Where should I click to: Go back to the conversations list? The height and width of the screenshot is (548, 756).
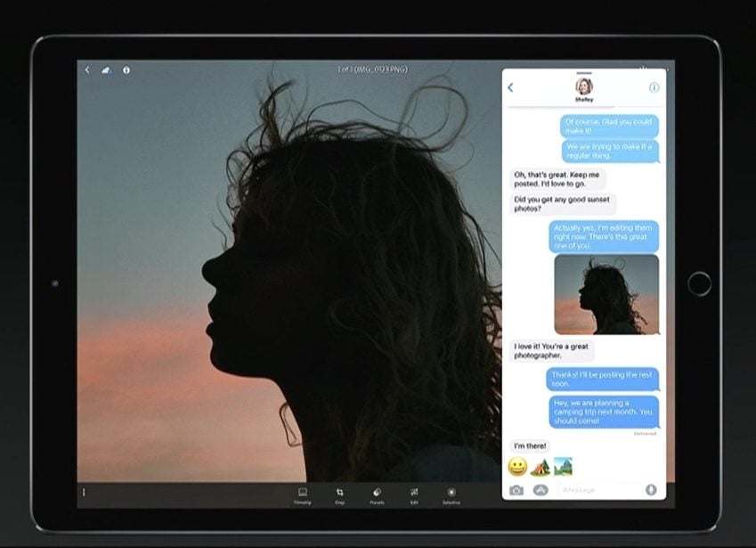[x=510, y=87]
